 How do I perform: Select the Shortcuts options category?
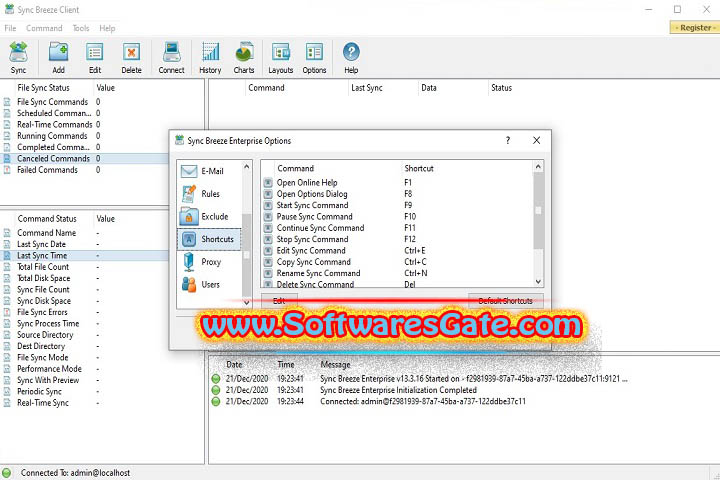tap(209, 239)
